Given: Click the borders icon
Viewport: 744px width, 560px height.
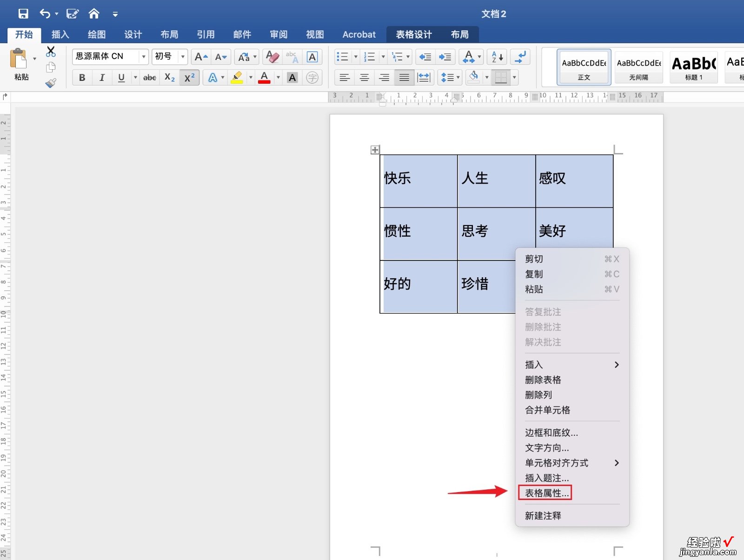Looking at the screenshot, I should [x=501, y=78].
